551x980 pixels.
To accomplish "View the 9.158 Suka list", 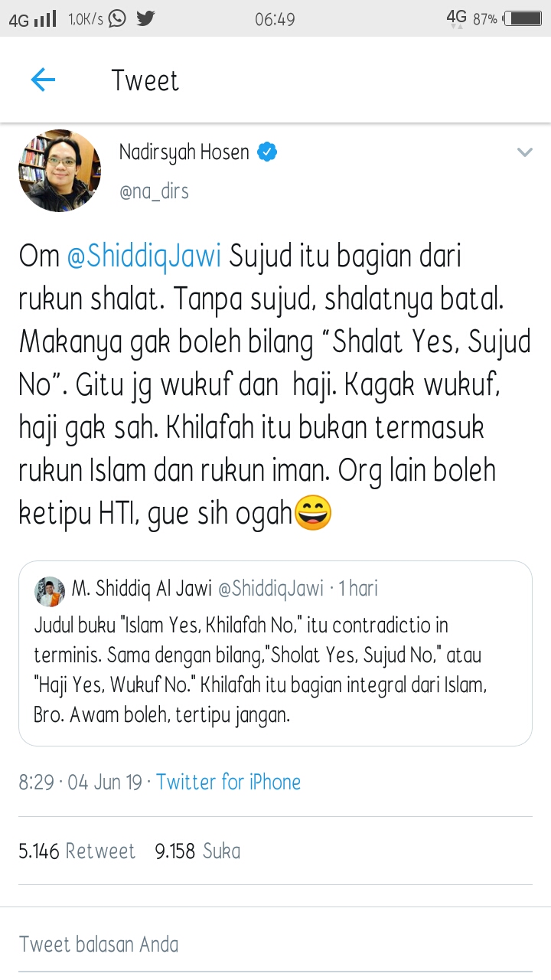I will (197, 851).
